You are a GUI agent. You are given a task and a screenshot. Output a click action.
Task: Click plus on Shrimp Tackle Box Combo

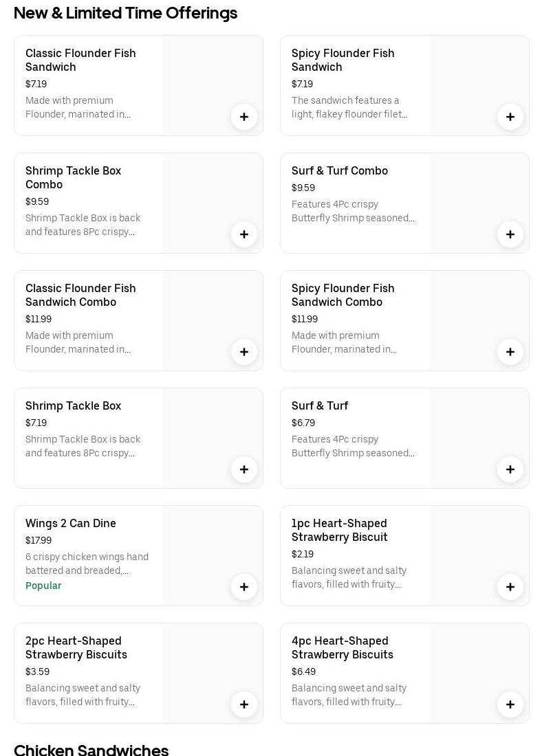click(x=244, y=234)
